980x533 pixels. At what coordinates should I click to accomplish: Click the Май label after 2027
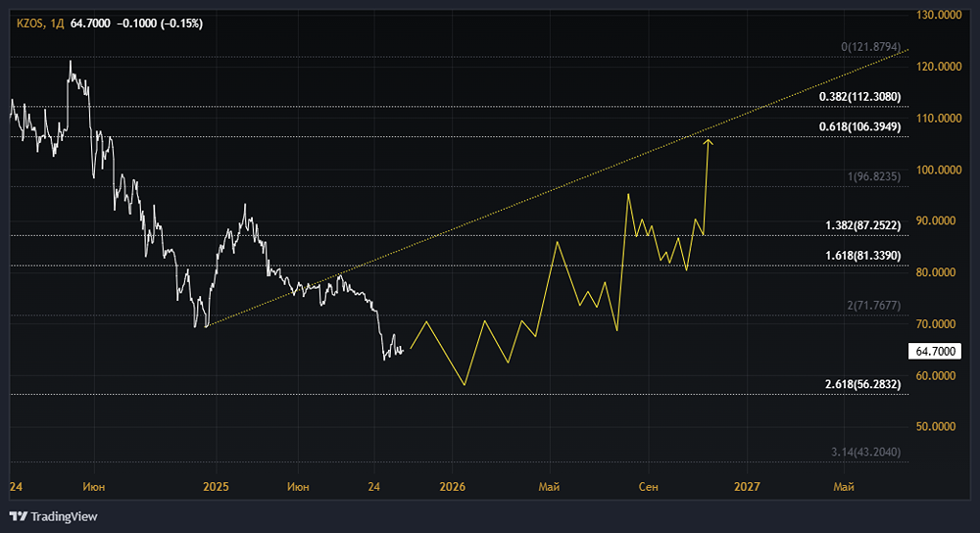tap(844, 487)
